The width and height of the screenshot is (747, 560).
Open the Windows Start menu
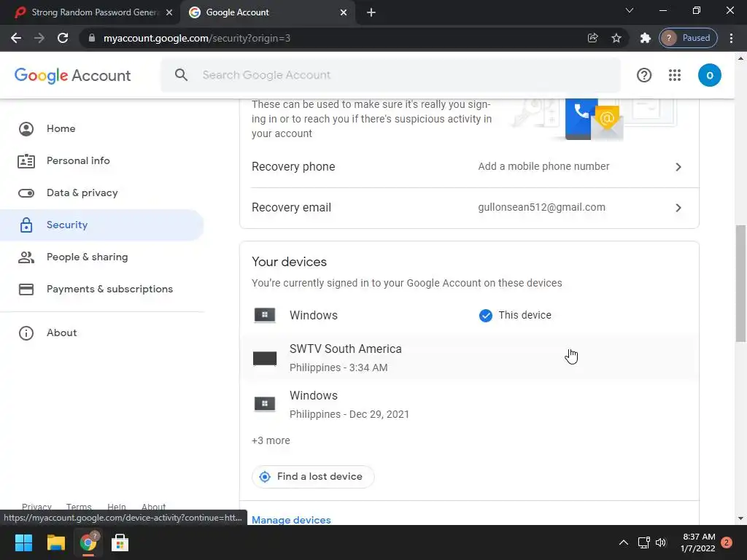[x=23, y=542]
